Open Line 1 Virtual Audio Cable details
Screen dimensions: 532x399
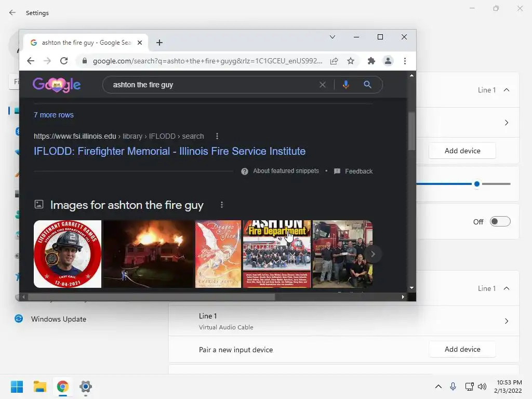coord(507,321)
